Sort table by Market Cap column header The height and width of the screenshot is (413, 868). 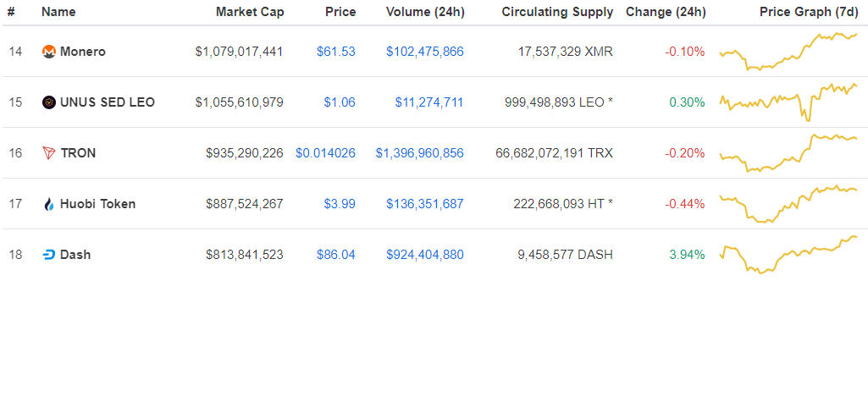point(250,12)
